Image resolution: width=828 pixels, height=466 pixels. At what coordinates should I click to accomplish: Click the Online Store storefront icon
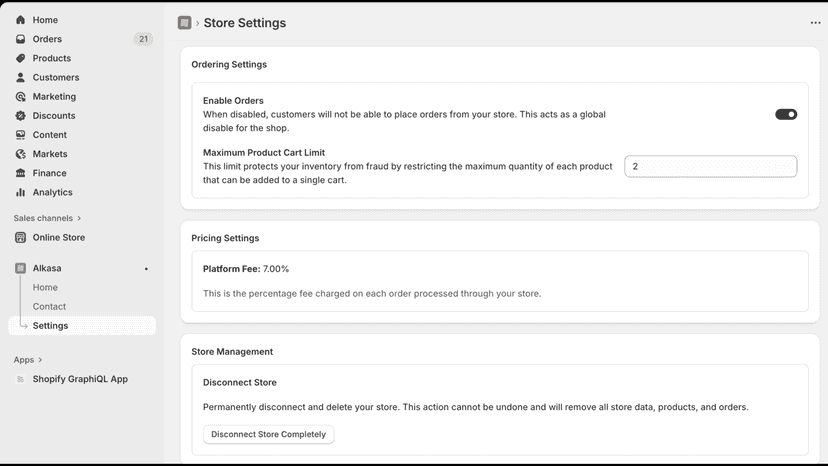coord(21,237)
